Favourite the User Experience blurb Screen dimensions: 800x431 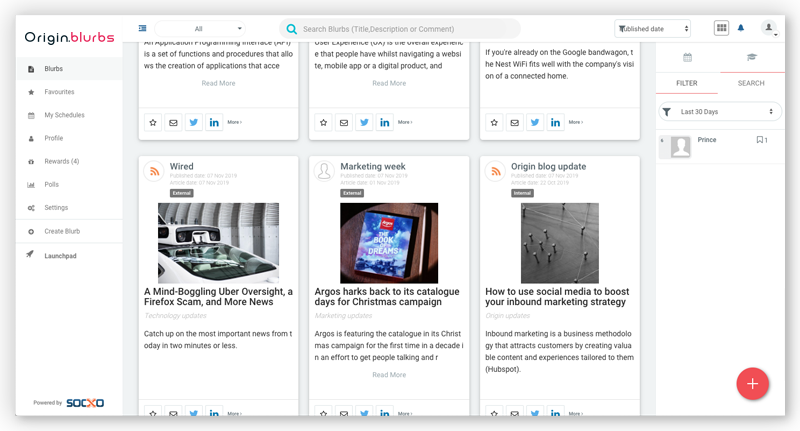click(323, 122)
